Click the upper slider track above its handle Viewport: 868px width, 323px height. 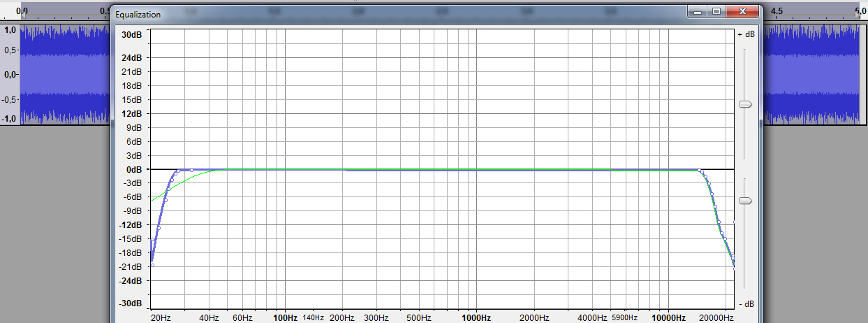[x=745, y=70]
